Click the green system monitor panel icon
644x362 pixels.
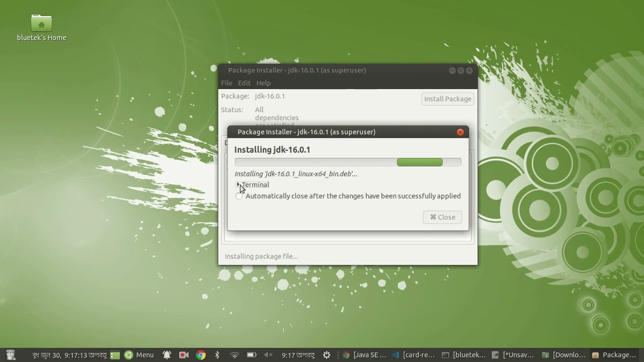(x=115, y=355)
